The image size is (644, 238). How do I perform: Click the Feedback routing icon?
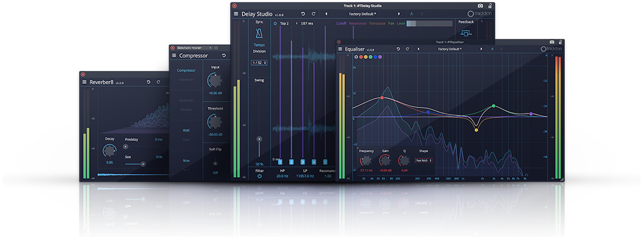[466, 33]
